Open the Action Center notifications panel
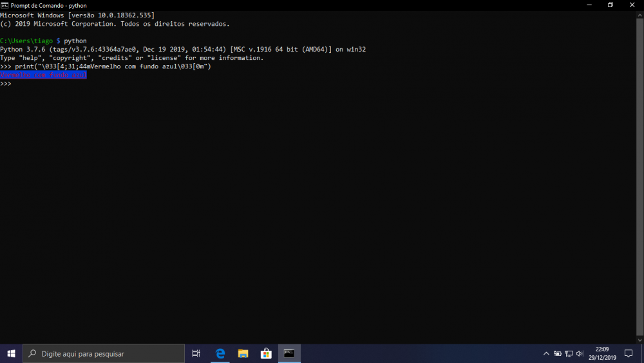Screen dimensions: 644x363 (629, 353)
